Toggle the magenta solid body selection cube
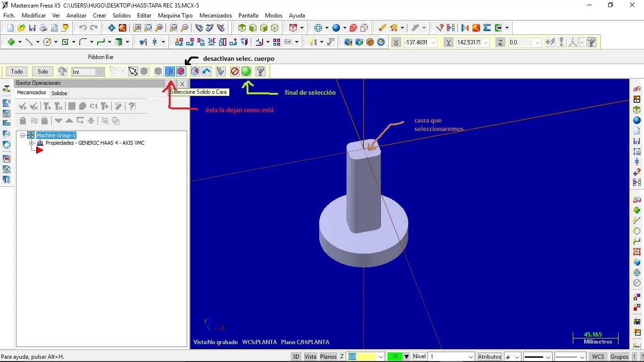Image resolution: width=644 pixels, height=362 pixels. (181, 71)
